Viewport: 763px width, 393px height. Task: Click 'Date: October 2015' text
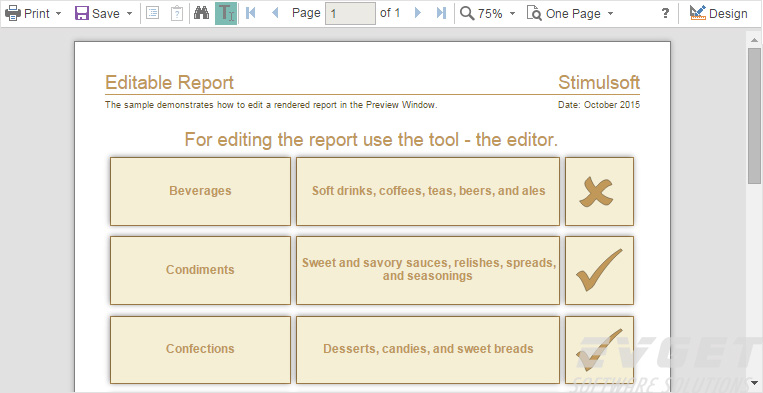(599, 105)
